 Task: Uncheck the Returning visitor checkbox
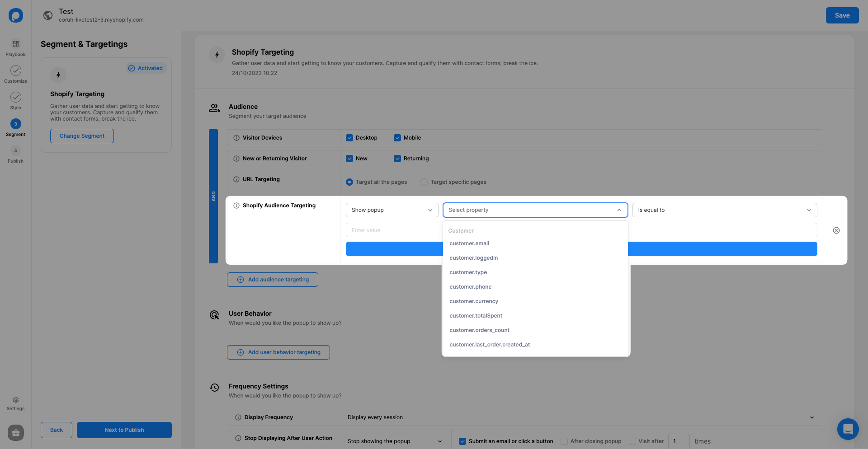pos(397,159)
